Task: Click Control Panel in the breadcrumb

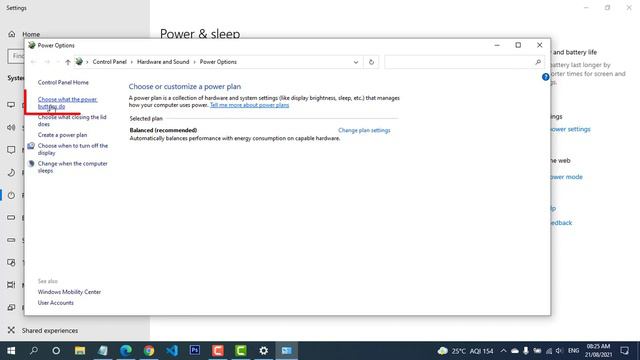Action: click(x=109, y=62)
